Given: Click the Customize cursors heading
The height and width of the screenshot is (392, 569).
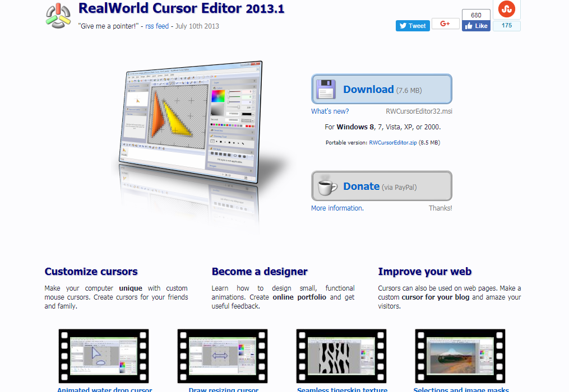Looking at the screenshot, I should pos(91,271).
